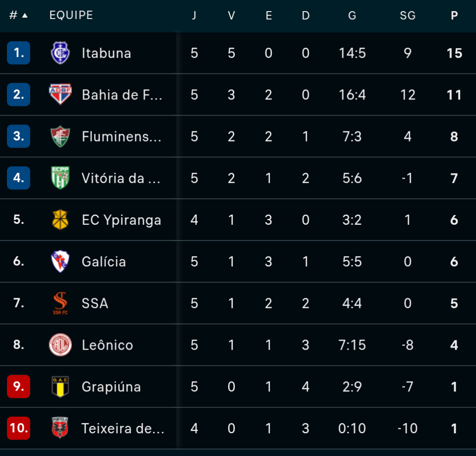Click the Leônico round red crest
Viewport: 476px width, 456px height.
[60, 345]
